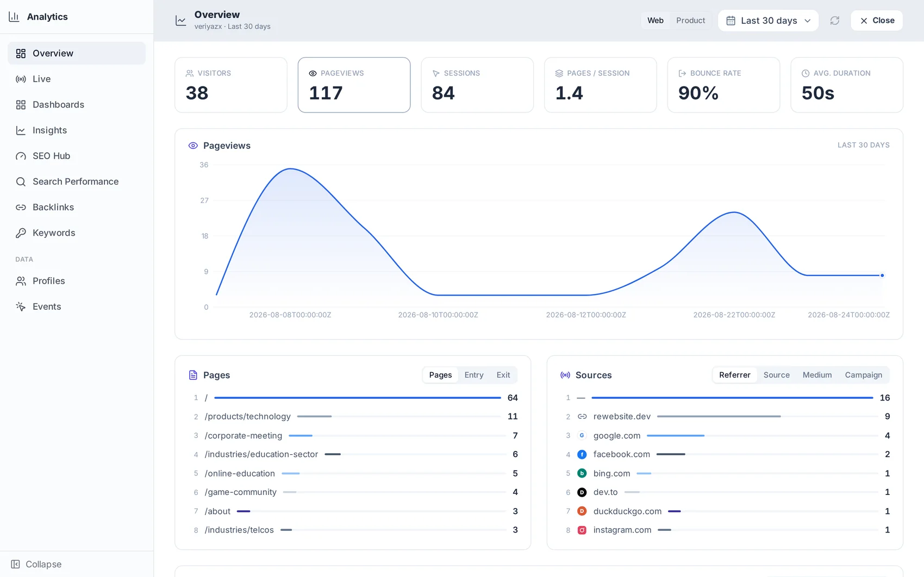Open Dashboards in the sidebar
This screenshot has width=924, height=577.
tap(77, 104)
